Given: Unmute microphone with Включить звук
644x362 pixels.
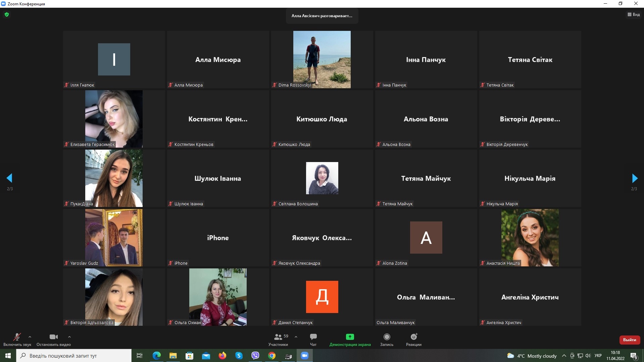Looking at the screenshot, I should [x=17, y=339].
